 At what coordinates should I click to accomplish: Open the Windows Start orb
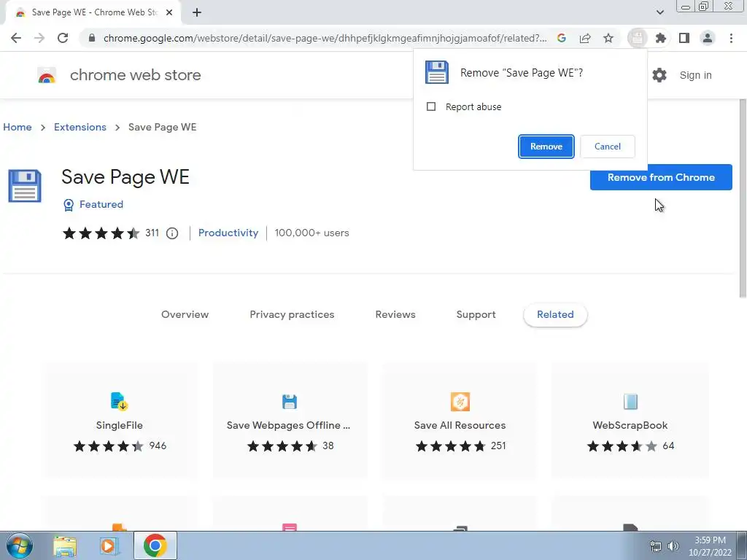(x=20, y=545)
